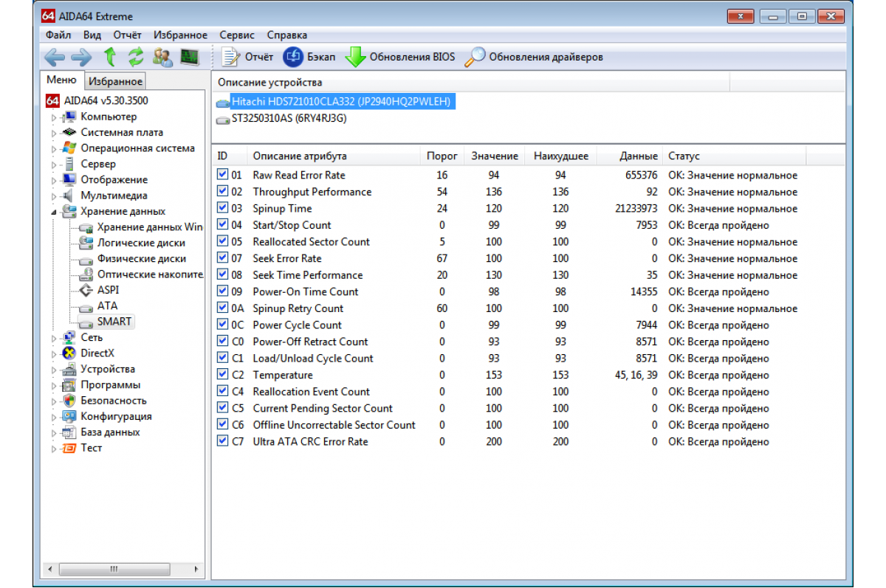Collapse the Хранение данных node

[53, 212]
